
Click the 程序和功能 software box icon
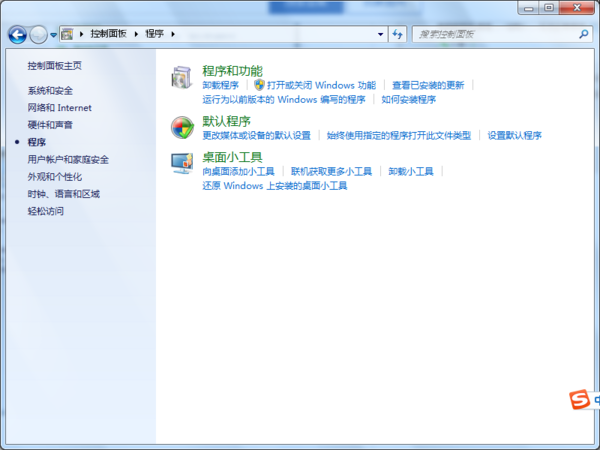[x=181, y=78]
